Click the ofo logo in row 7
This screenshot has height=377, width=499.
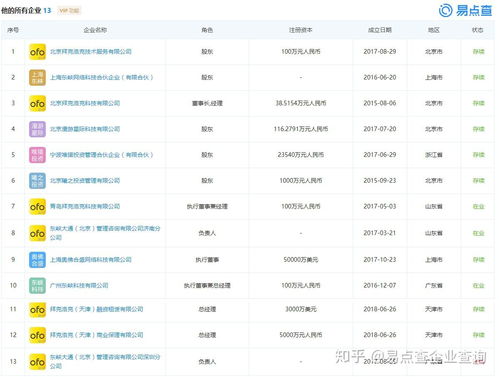37,207
